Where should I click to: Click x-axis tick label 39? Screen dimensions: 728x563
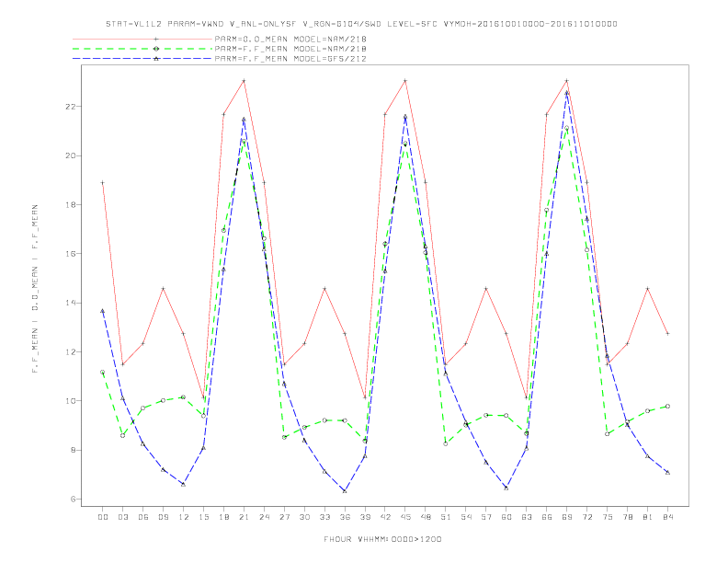point(365,517)
